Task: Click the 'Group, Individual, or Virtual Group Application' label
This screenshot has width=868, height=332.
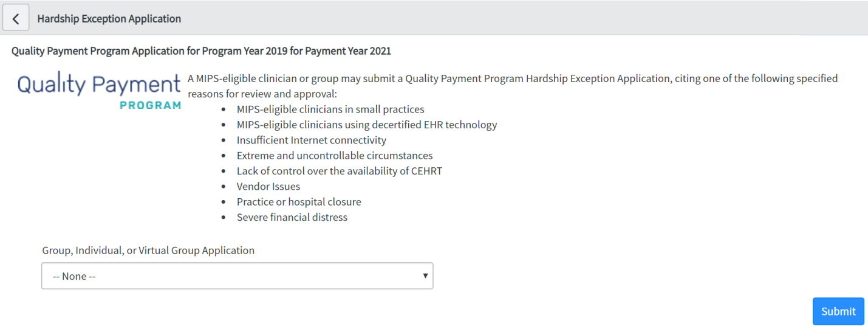Action: click(148, 251)
